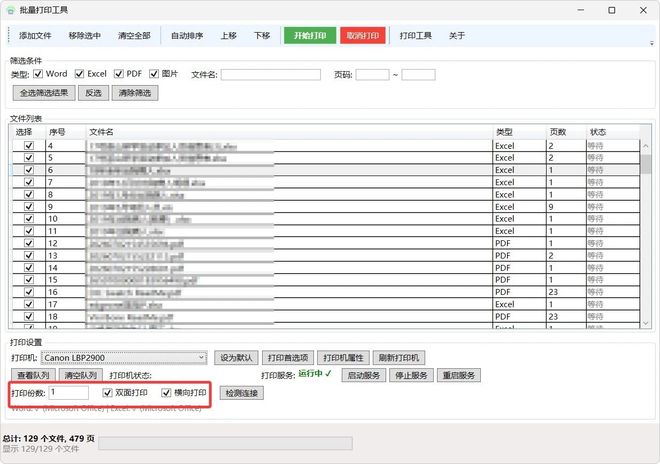Toggle 横向打印 landscape checkbox
The height and width of the screenshot is (464, 660).
(x=166, y=393)
